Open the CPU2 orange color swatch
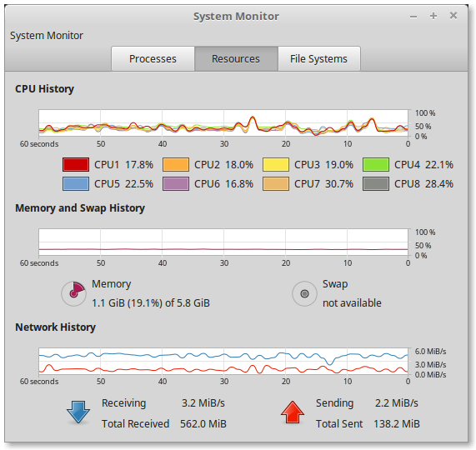The width and height of the screenshot is (476, 450). (x=176, y=165)
